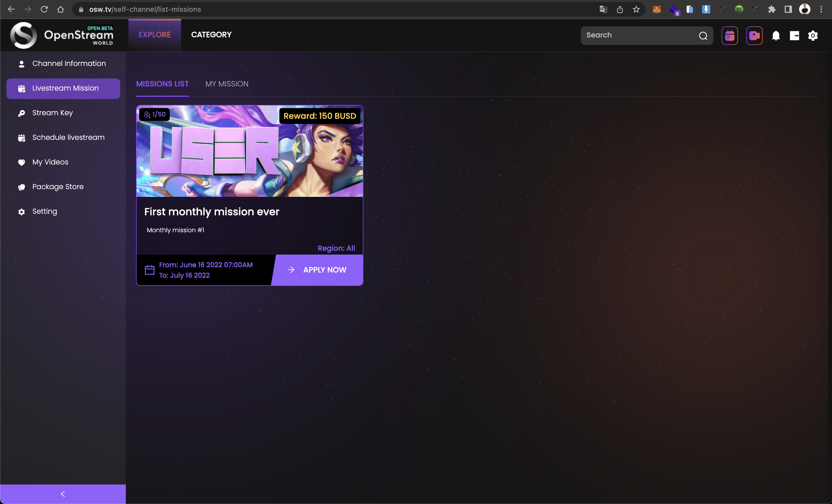Open Channel Information in sidebar

(x=63, y=64)
